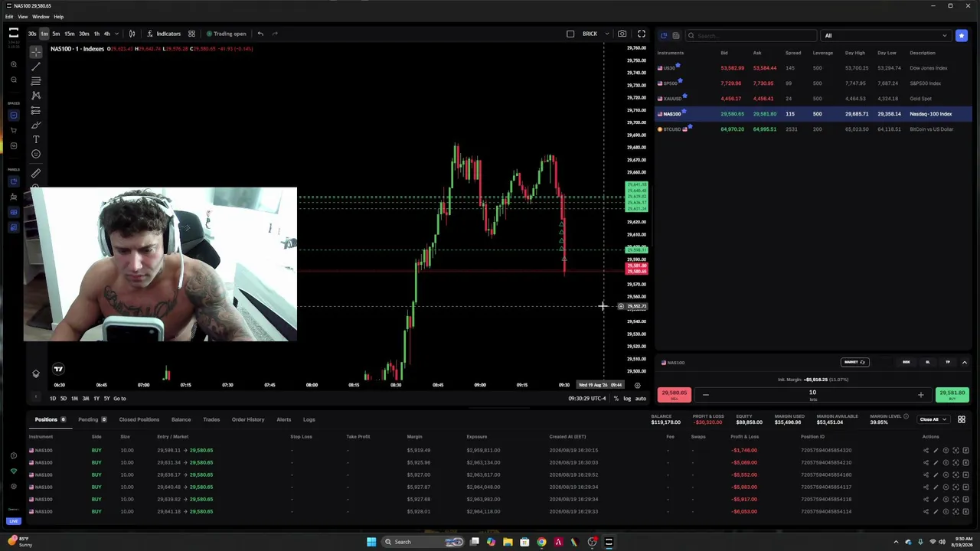This screenshot has width=980, height=551.
Task: Open the prediction and measurement tool
Action: coord(36,110)
